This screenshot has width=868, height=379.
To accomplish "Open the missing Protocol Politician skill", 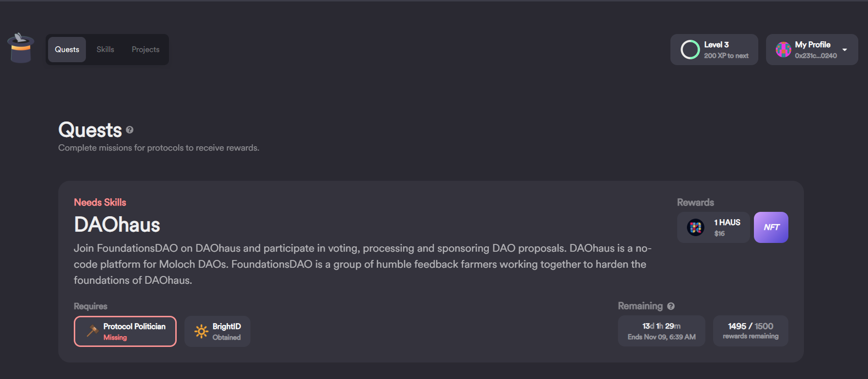I will (x=125, y=331).
